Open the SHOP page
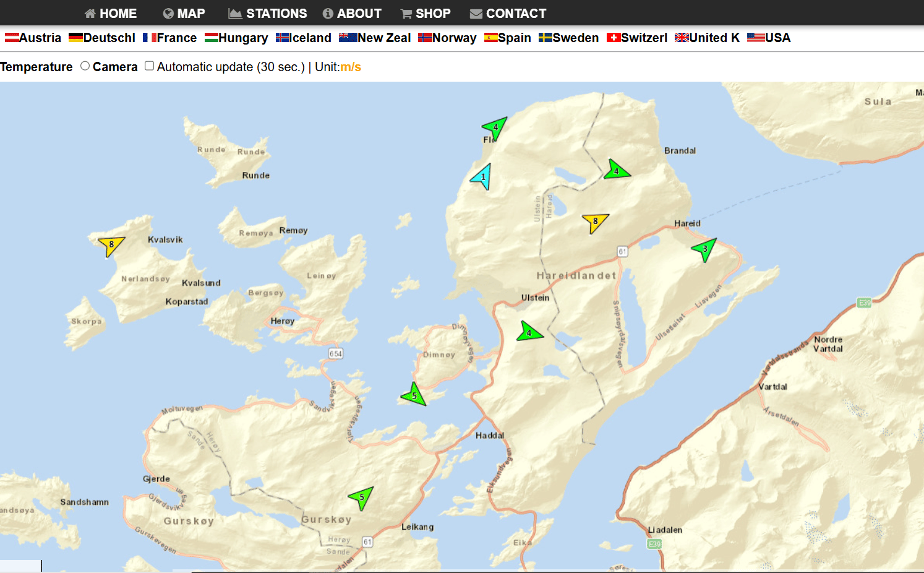The image size is (924, 573). [x=426, y=13]
